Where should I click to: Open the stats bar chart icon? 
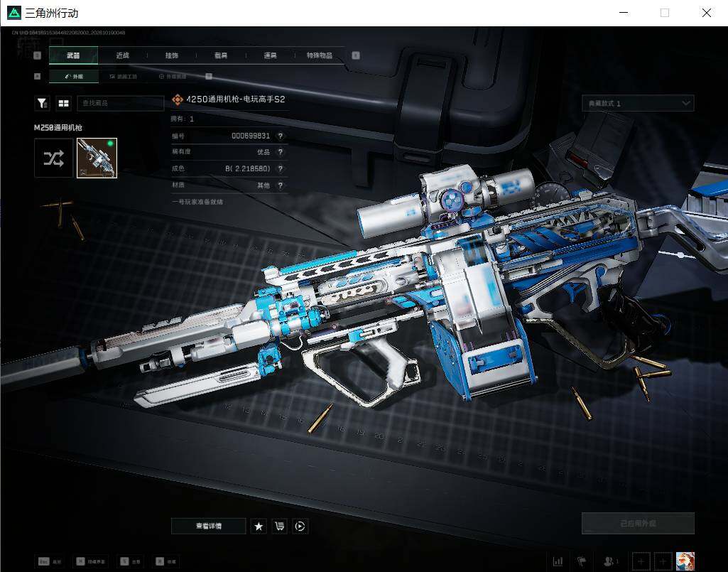[558, 561]
